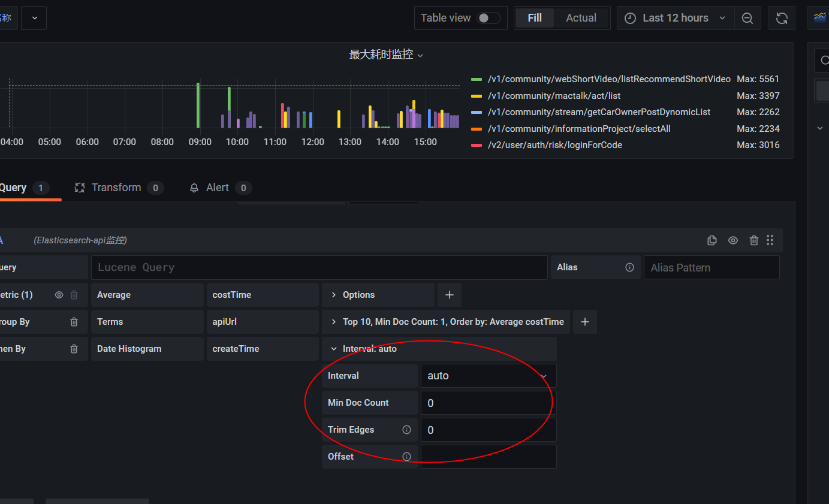
Task: Click the Trim Edges value field
Action: (x=489, y=430)
